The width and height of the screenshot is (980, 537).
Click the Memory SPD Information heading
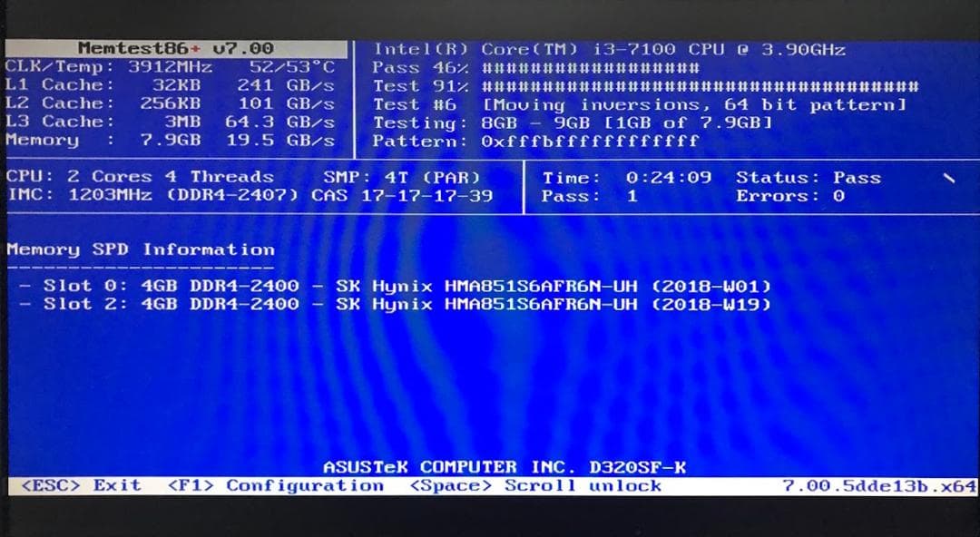point(141,249)
